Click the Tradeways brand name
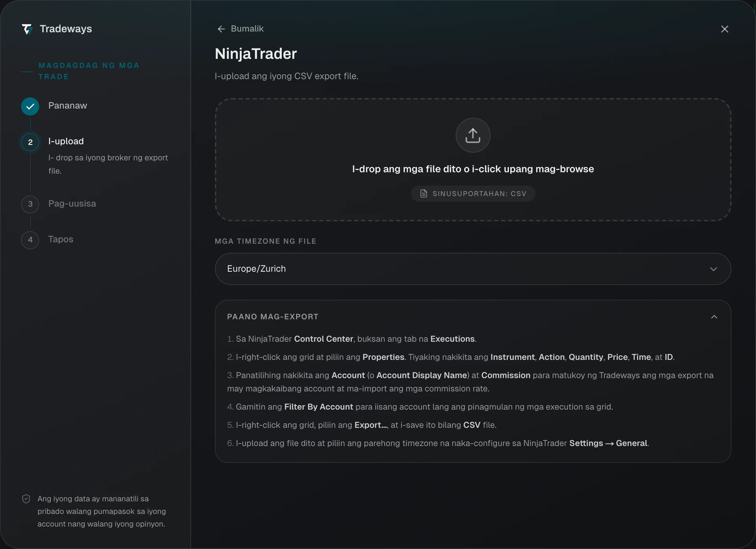Viewport: 756px width, 549px height. point(66,29)
